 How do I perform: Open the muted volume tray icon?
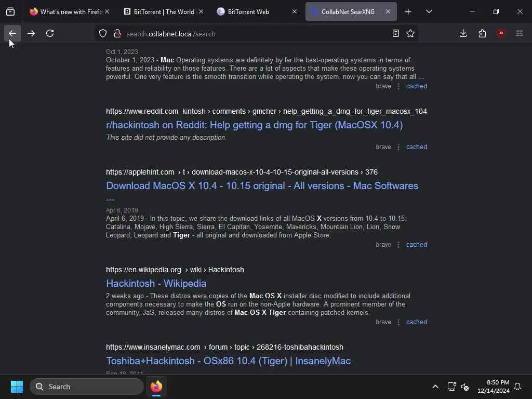coord(465,387)
